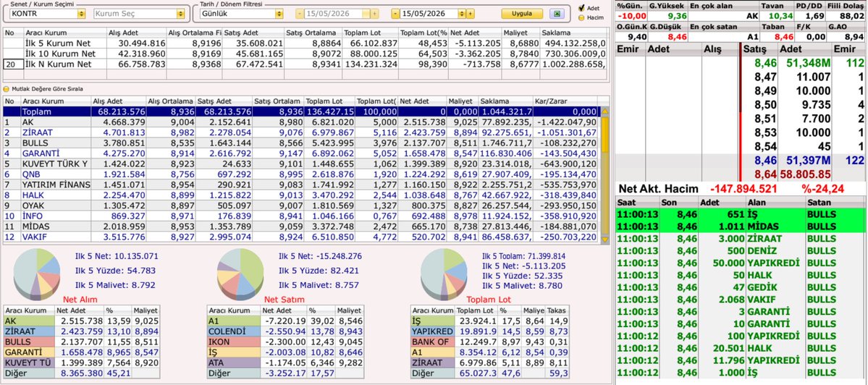868x385 pixels.
Task: Select the green A1 cell in Net Satım
Action: [x=233, y=321]
